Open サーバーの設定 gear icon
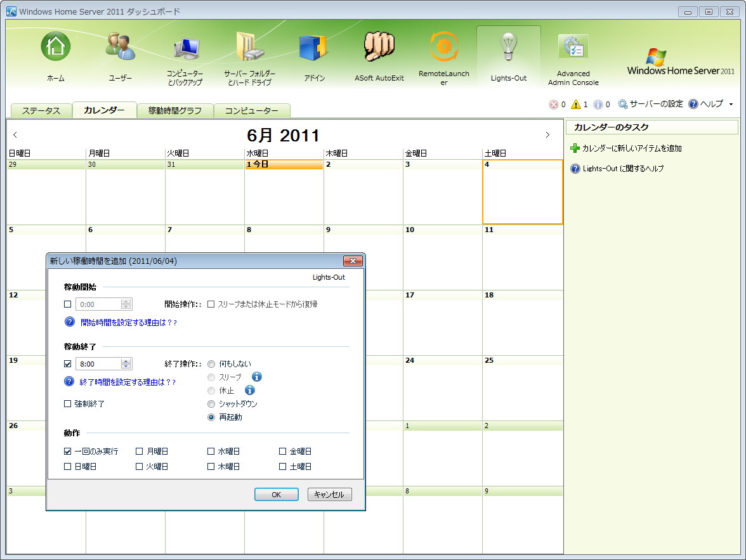This screenshot has width=746, height=560. [622, 104]
